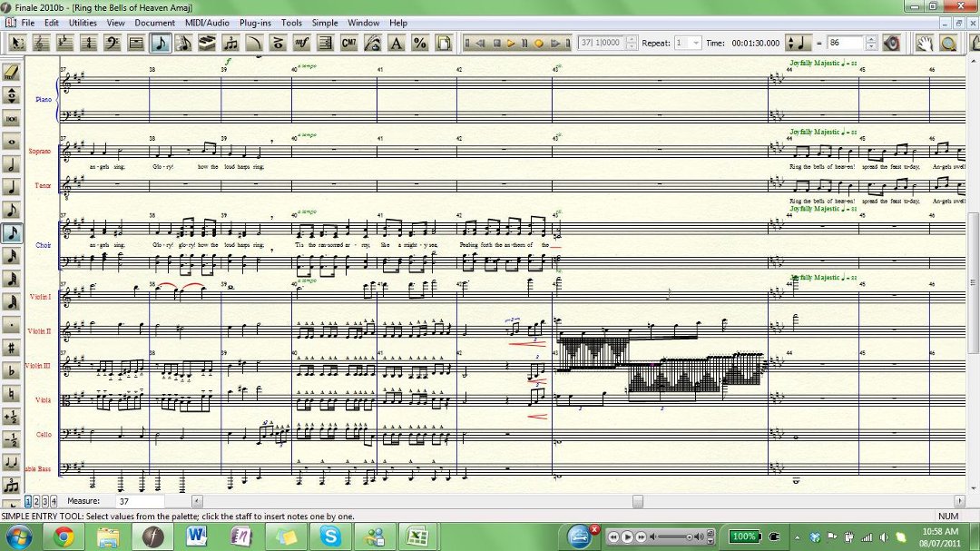Open Microsoft Word from the taskbar
980x551 pixels.
[197, 536]
